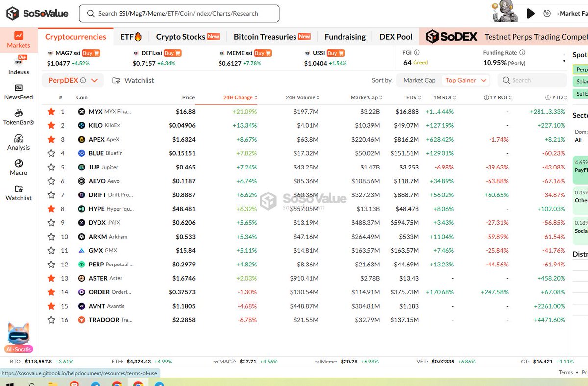Open the AI Socatis assistant

pyautogui.click(x=19, y=338)
